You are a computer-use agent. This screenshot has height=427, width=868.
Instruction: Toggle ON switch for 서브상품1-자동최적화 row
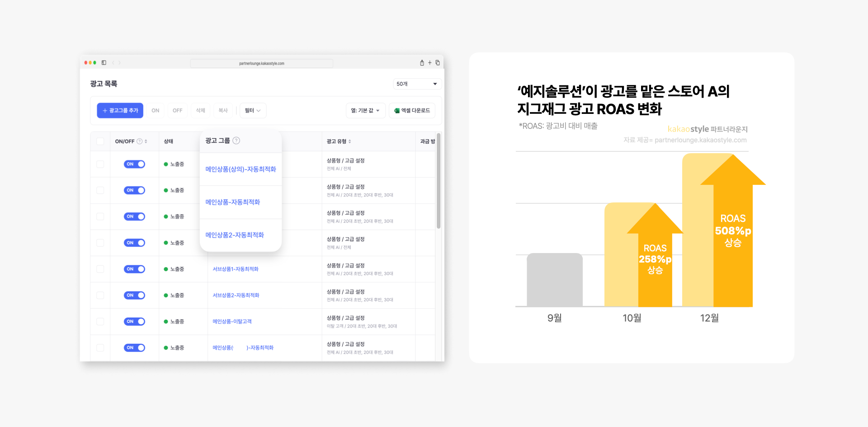click(x=134, y=269)
